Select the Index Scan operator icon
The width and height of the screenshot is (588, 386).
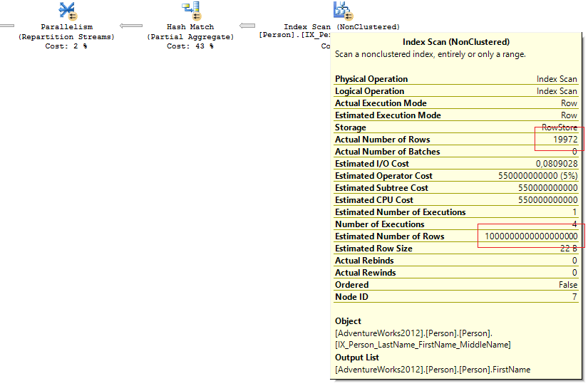pyautogui.click(x=343, y=11)
